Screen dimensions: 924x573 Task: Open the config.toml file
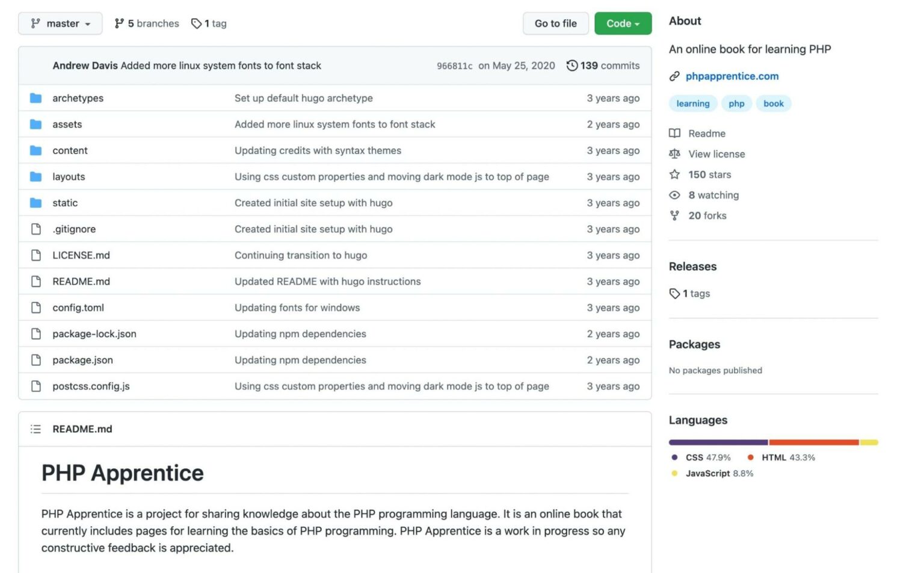pyautogui.click(x=78, y=308)
